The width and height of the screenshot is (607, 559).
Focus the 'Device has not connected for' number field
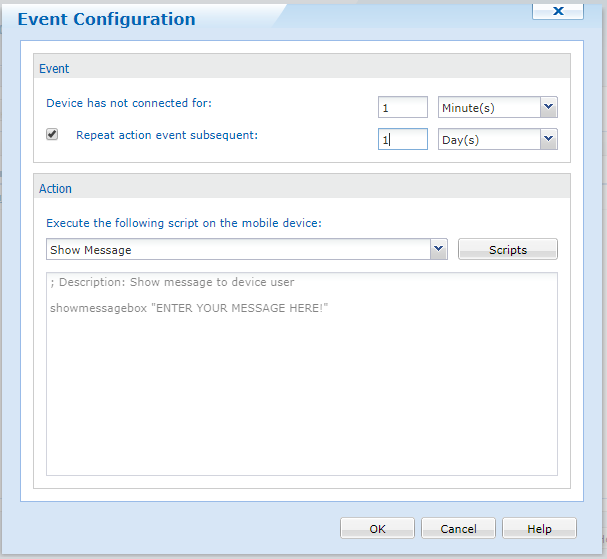coord(403,107)
